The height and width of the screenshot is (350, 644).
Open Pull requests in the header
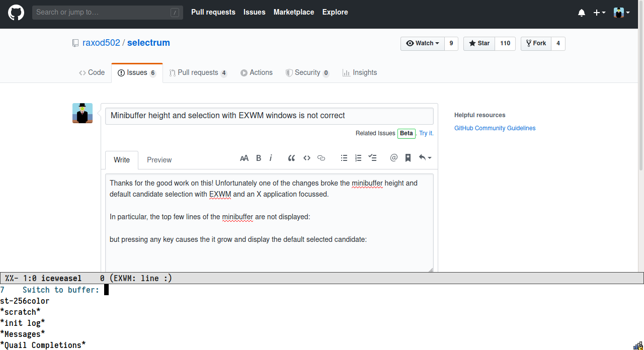point(213,12)
